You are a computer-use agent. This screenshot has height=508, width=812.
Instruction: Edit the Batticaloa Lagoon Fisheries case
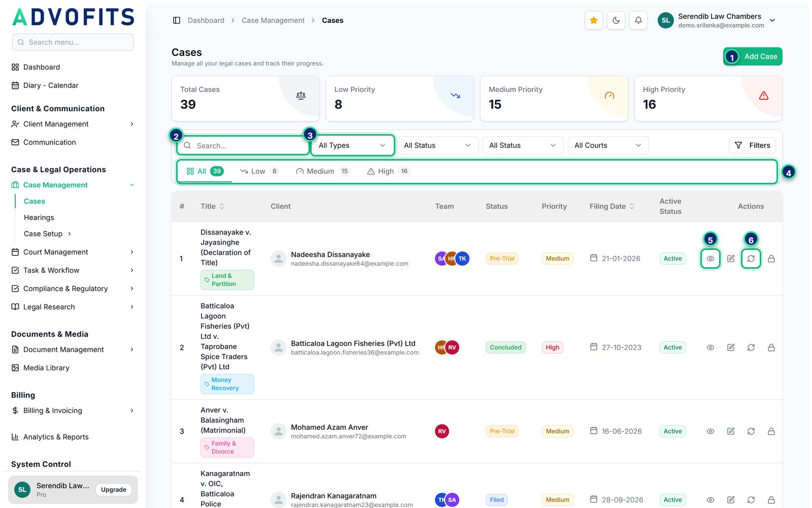pyautogui.click(x=731, y=347)
